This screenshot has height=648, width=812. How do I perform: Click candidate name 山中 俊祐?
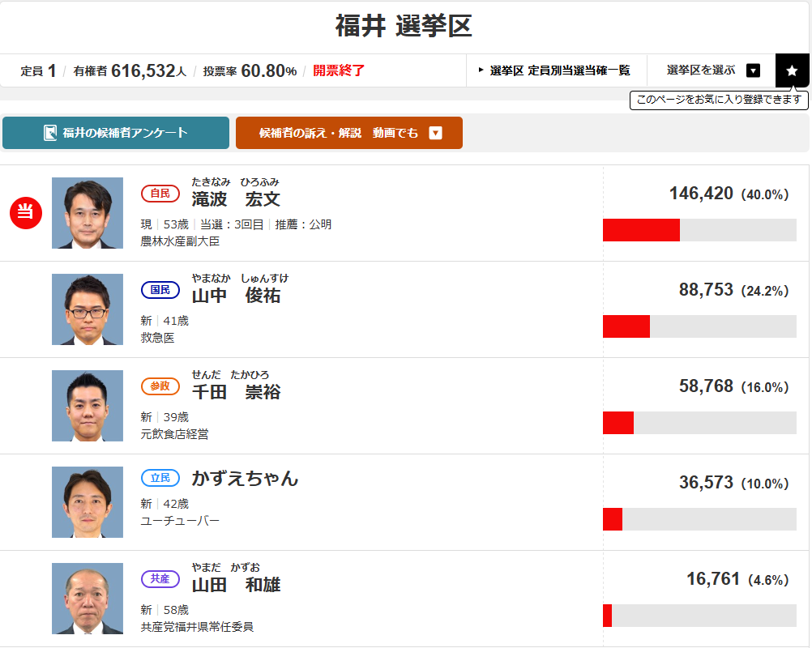(x=236, y=296)
